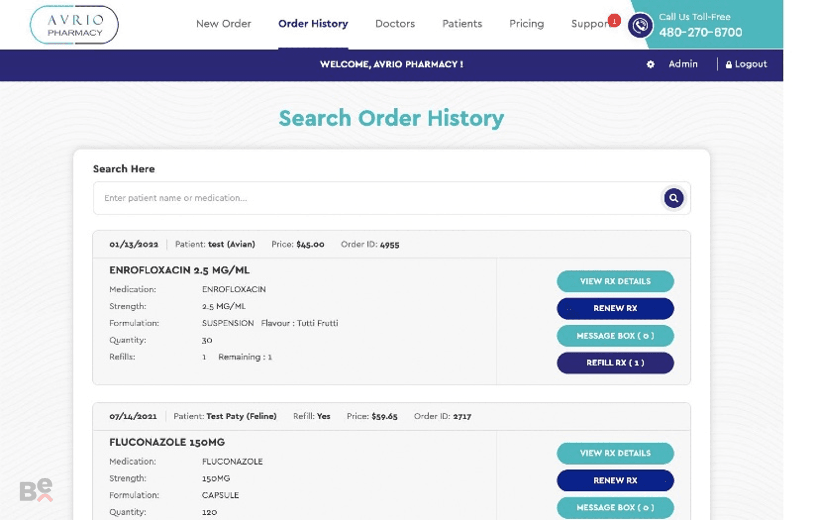The width and height of the screenshot is (817, 520).
Task: Click the 150MG strength value
Action: 216,478
